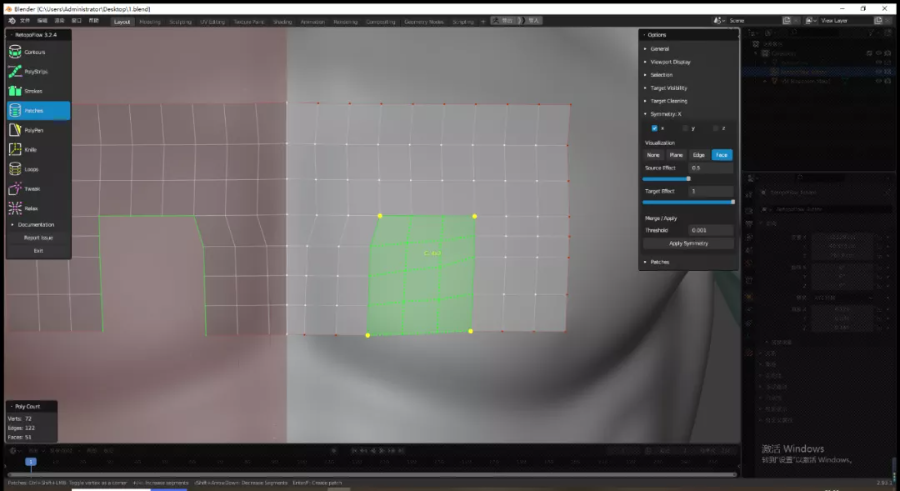Open the UV Editing workspace tab
Screen dimensions: 900x491
tap(211, 20)
